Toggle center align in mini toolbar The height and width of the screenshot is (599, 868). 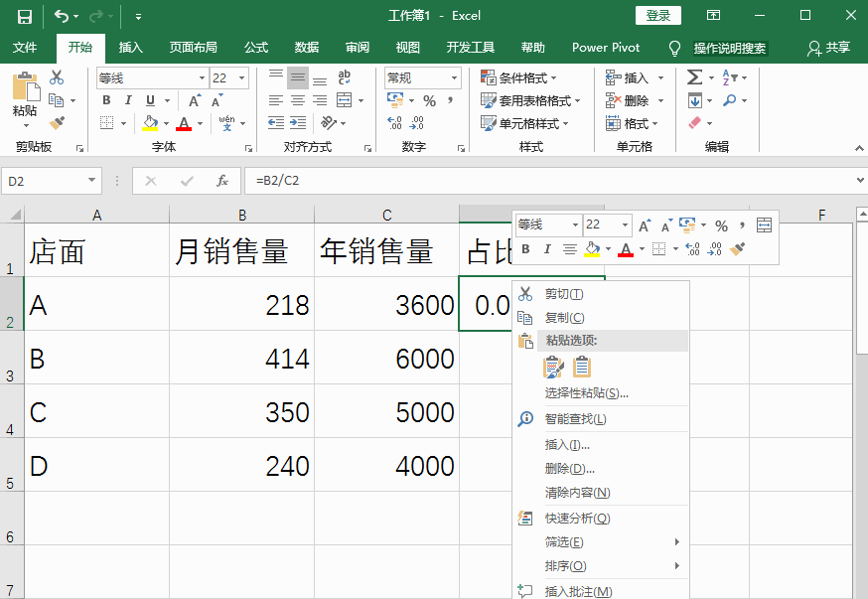(x=570, y=249)
